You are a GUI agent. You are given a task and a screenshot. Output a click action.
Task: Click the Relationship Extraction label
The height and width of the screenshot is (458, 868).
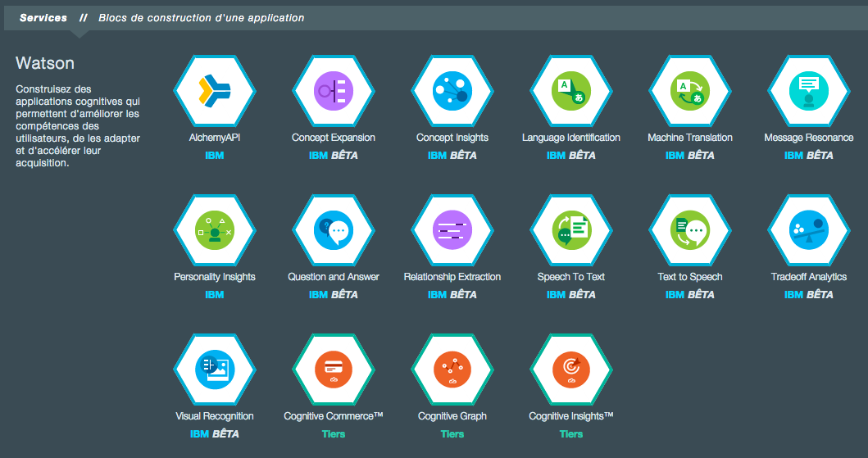click(452, 277)
